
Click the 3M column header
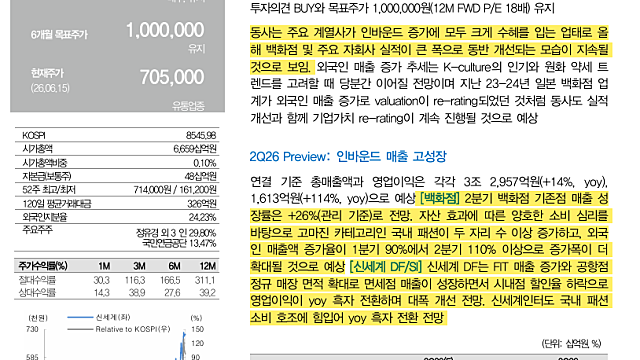139,266
